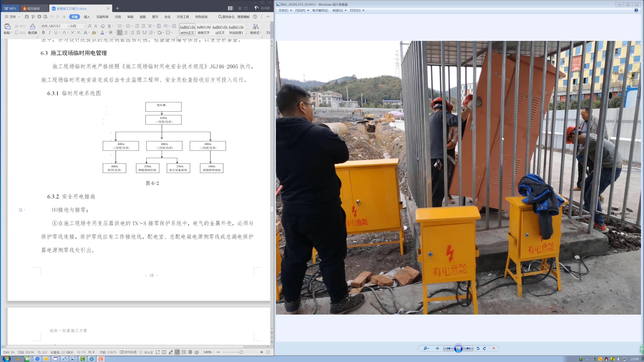The width and height of the screenshot is (644, 362).
Task: Apply the 表格文字 style
Action: coord(203,29)
